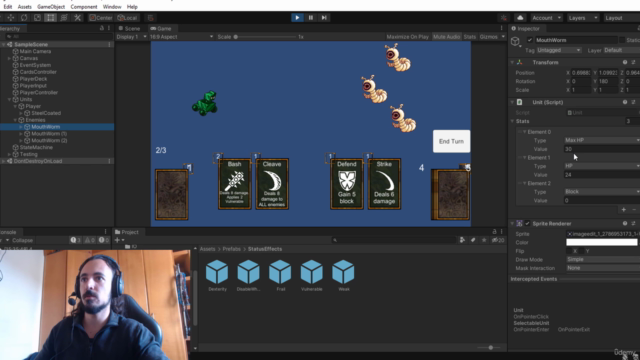640x360 pixels.
Task: Open the Assets menu
Action: (24, 7)
